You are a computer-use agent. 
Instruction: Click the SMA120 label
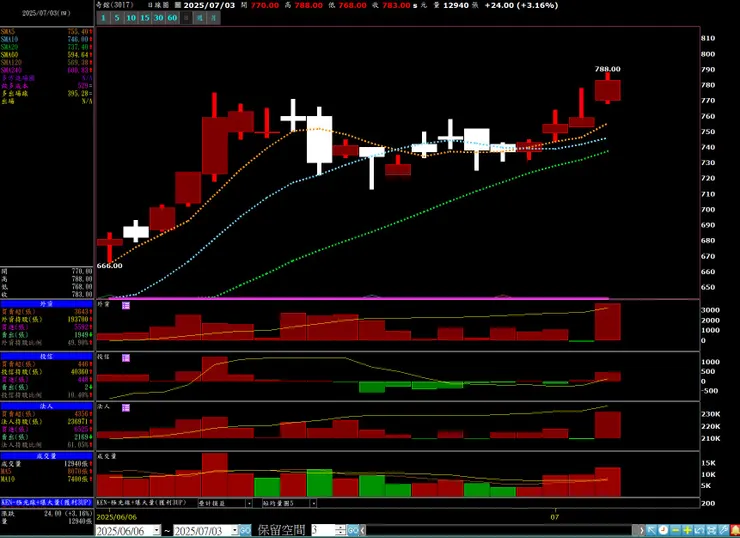(11, 63)
